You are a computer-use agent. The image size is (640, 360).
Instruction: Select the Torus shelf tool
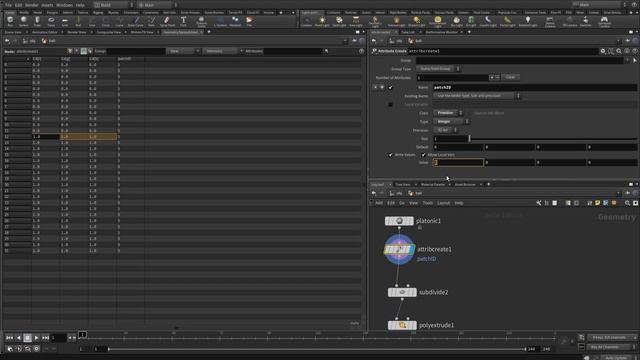pos(51,21)
